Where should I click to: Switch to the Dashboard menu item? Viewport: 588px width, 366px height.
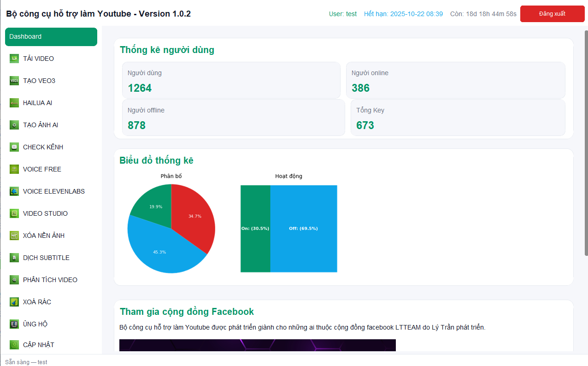point(51,37)
